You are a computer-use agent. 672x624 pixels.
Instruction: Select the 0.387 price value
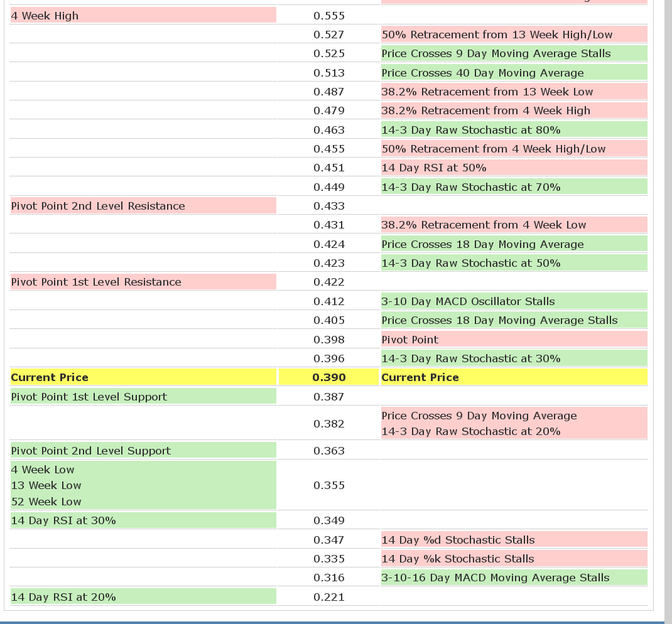tap(328, 397)
